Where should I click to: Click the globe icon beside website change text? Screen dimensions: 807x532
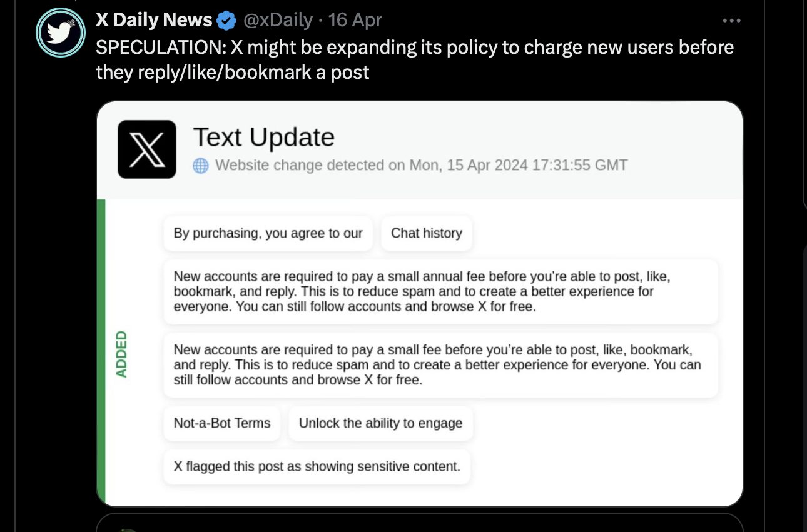201,166
